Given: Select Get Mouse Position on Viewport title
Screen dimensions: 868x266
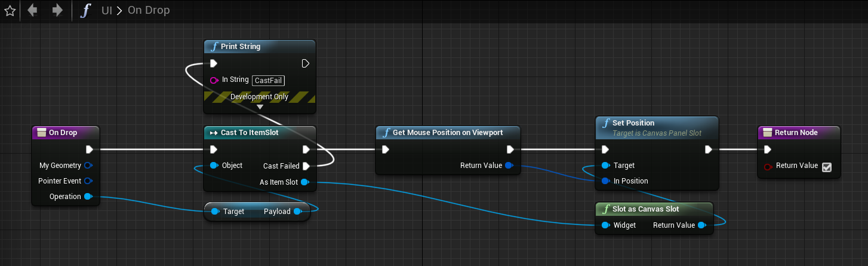Looking at the screenshot, I should point(447,132).
